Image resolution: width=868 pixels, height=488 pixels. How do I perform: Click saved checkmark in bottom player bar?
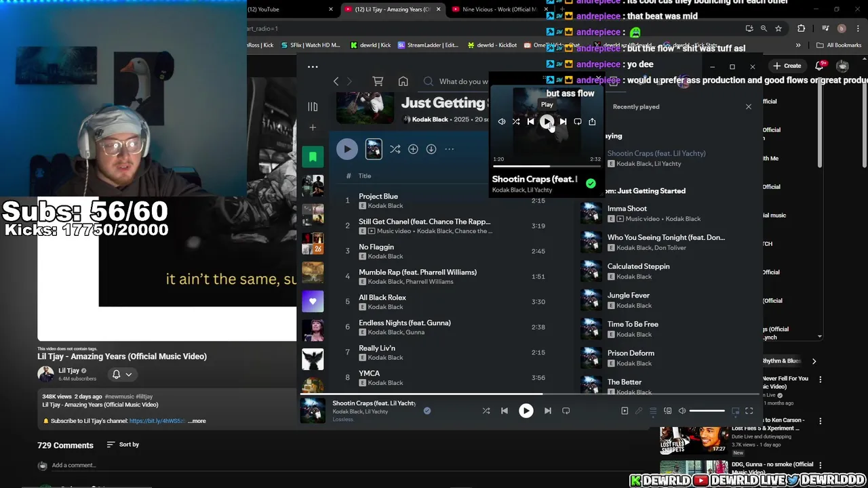(427, 411)
